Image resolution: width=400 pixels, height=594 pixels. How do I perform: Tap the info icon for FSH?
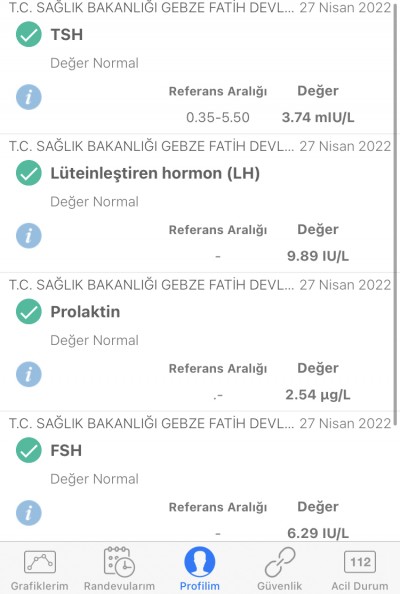click(29, 513)
